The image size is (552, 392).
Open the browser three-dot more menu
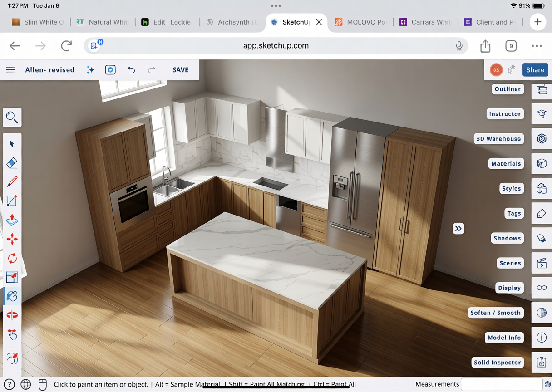(x=537, y=46)
